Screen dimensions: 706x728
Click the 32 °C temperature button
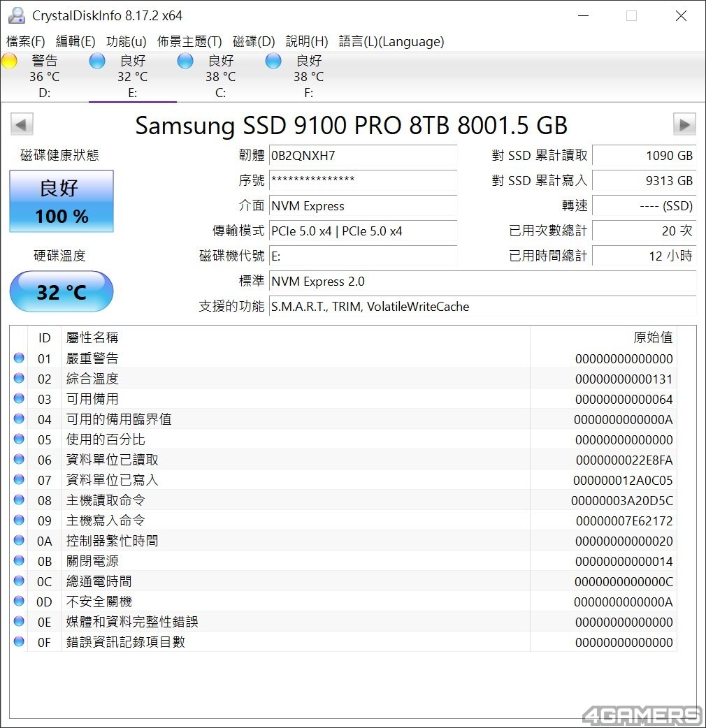pos(62,291)
